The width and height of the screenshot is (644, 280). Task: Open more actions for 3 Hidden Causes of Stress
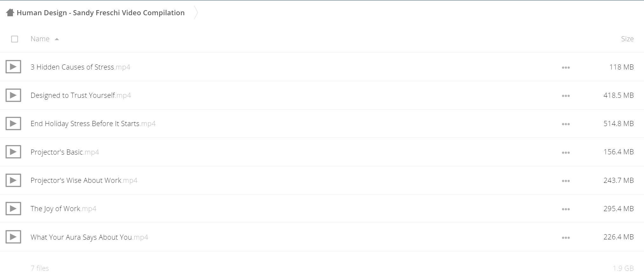click(x=566, y=68)
